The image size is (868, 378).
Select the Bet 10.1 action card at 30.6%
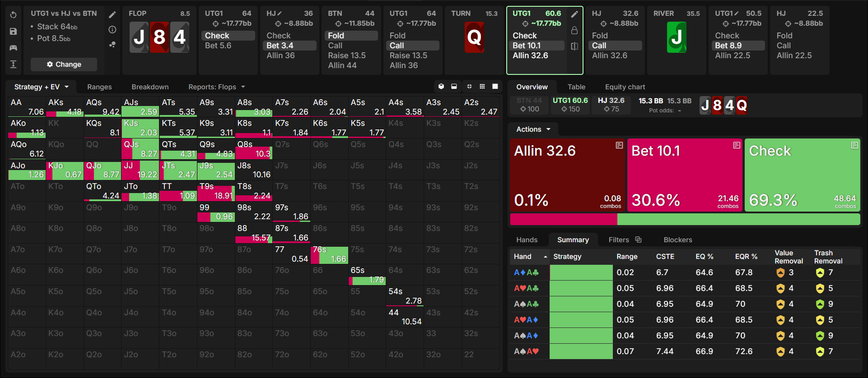tap(685, 175)
